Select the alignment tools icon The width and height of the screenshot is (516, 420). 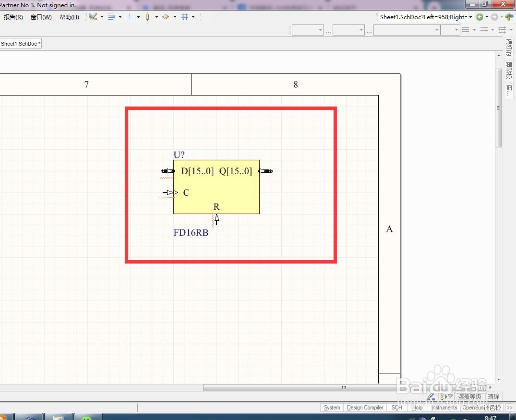pyautogui.click(x=111, y=17)
